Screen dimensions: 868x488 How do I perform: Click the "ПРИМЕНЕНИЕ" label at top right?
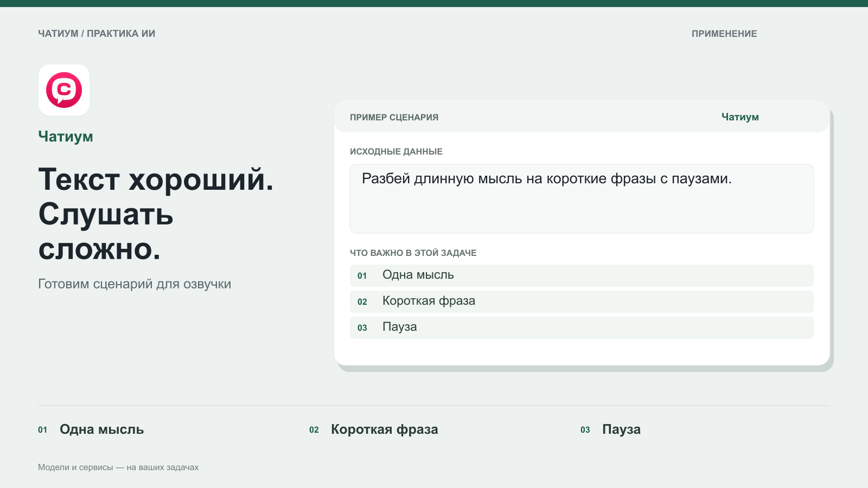pos(724,34)
